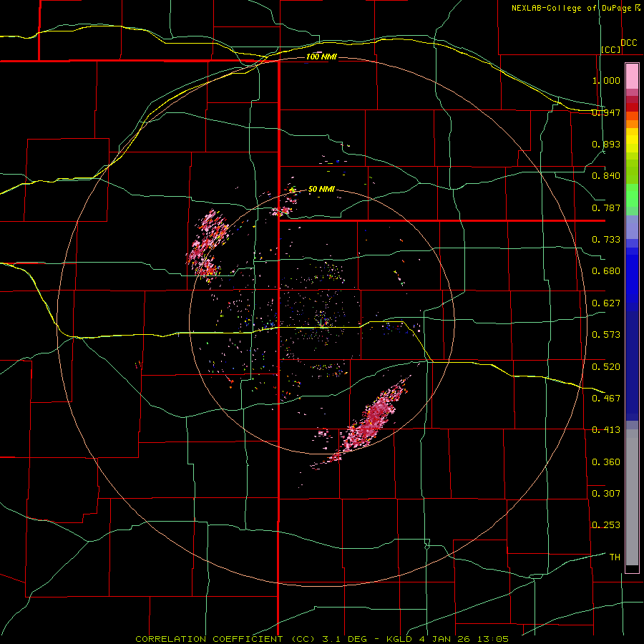Select the 0.947 legend value

pyautogui.click(x=606, y=112)
